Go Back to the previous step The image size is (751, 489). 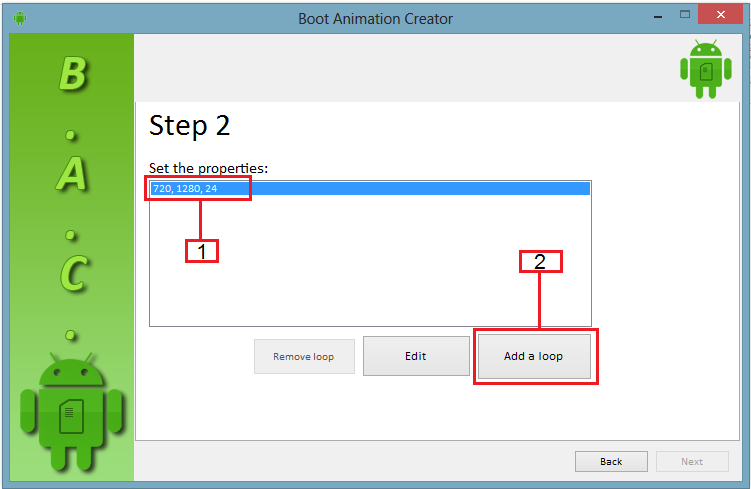[x=611, y=461]
